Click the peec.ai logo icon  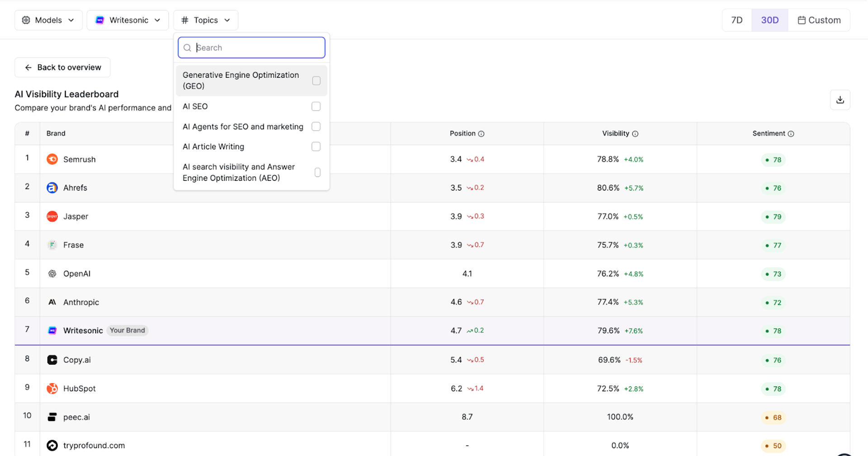(52, 417)
